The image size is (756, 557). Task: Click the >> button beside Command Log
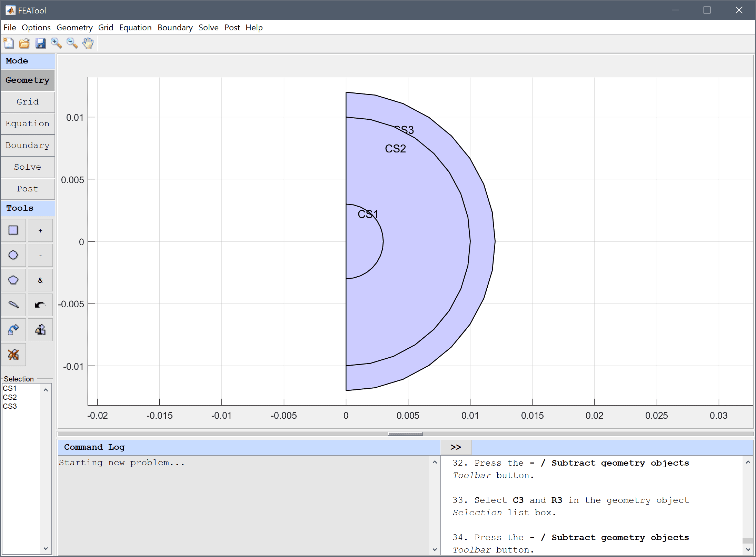[456, 447]
